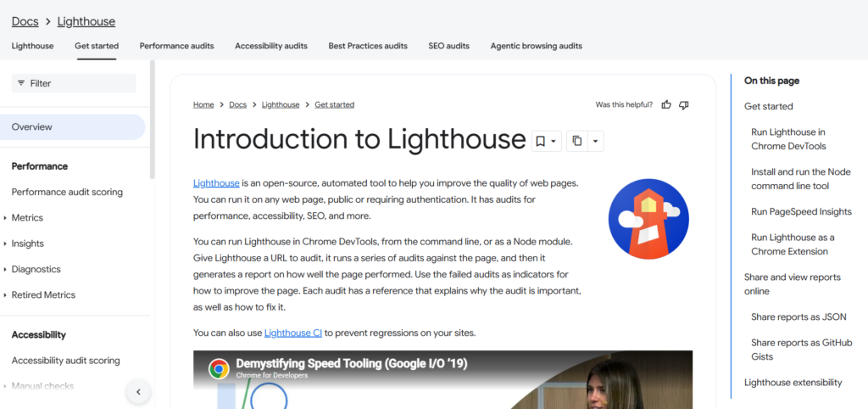Open Performance audit scoring in sidebar

pos(67,193)
